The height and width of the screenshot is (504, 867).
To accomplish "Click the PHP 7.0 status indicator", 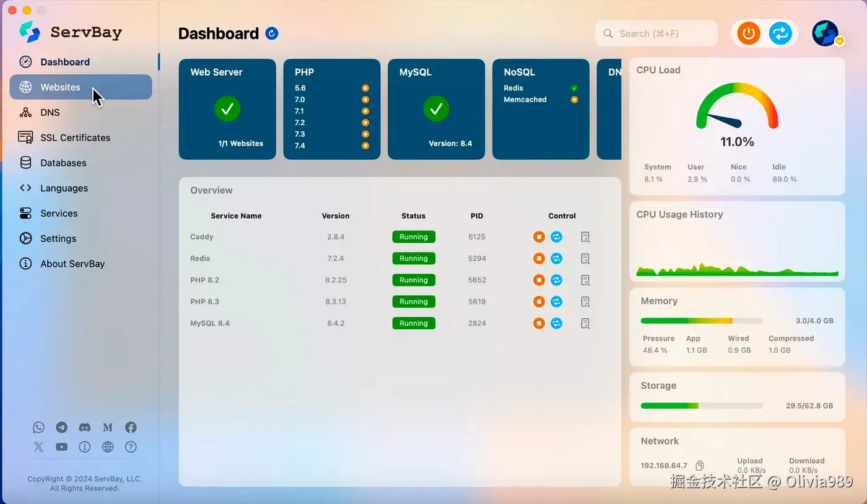I will [x=365, y=99].
